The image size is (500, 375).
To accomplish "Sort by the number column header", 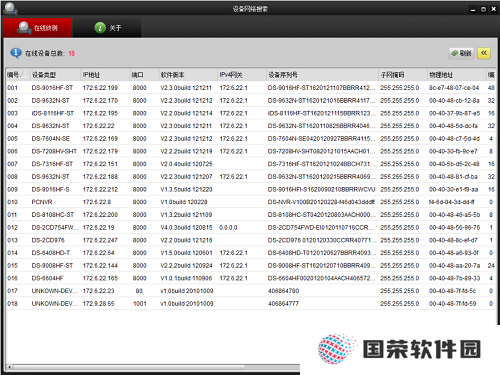I will 17,75.
